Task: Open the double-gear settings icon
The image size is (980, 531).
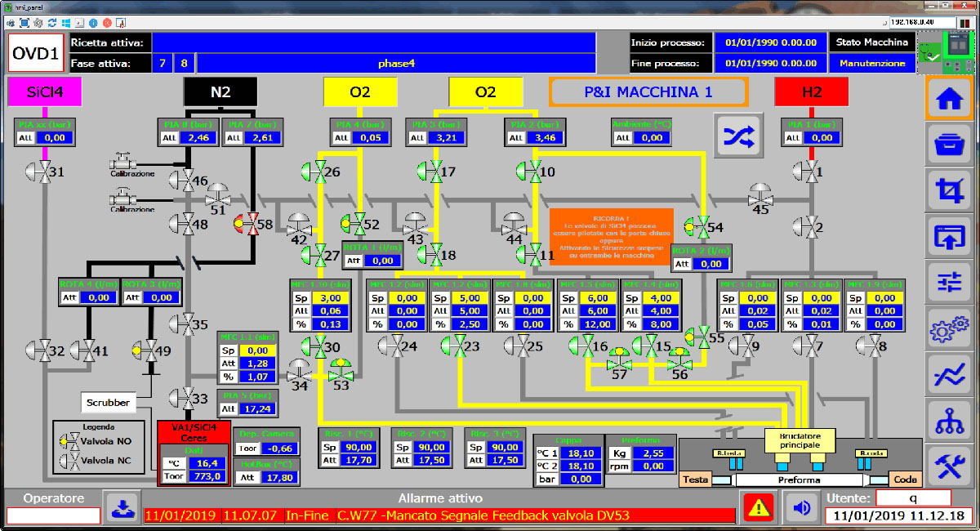Action: tap(948, 329)
